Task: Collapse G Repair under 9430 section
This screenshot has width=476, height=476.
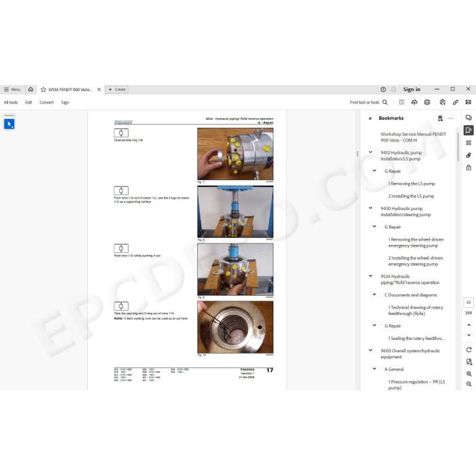Action: 374,226
